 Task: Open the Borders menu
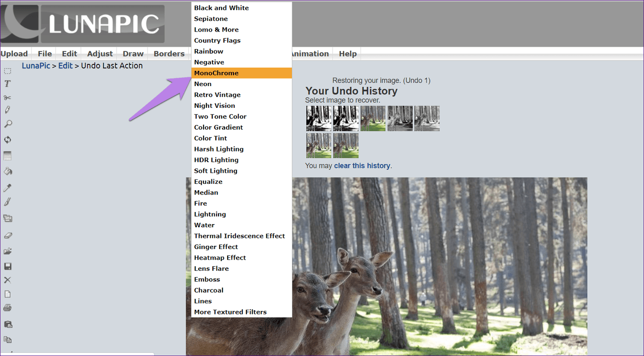point(169,54)
